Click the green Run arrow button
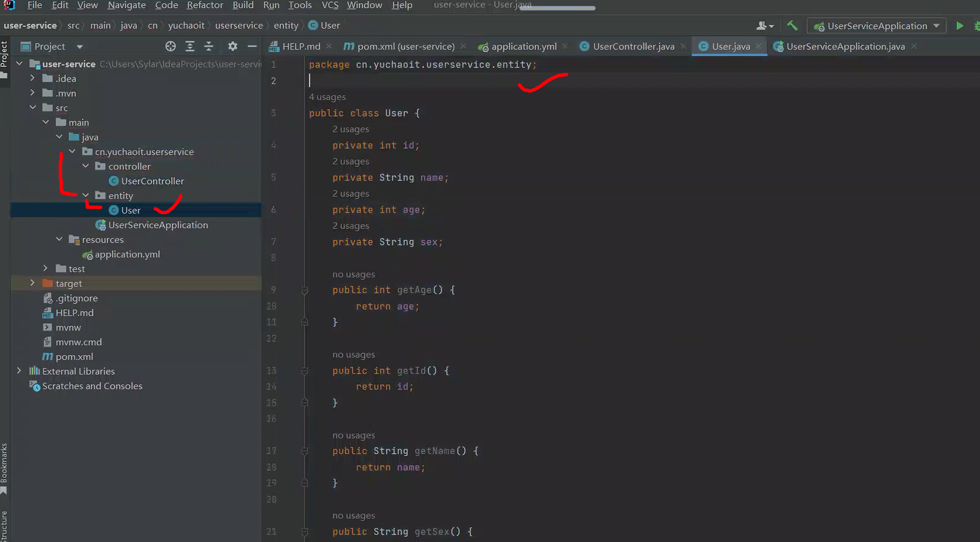980x542 pixels. [960, 26]
